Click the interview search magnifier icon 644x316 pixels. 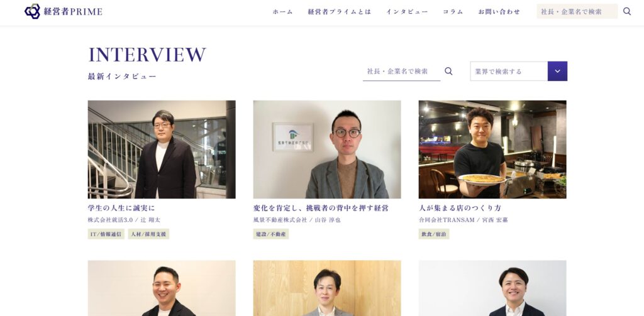(448, 71)
